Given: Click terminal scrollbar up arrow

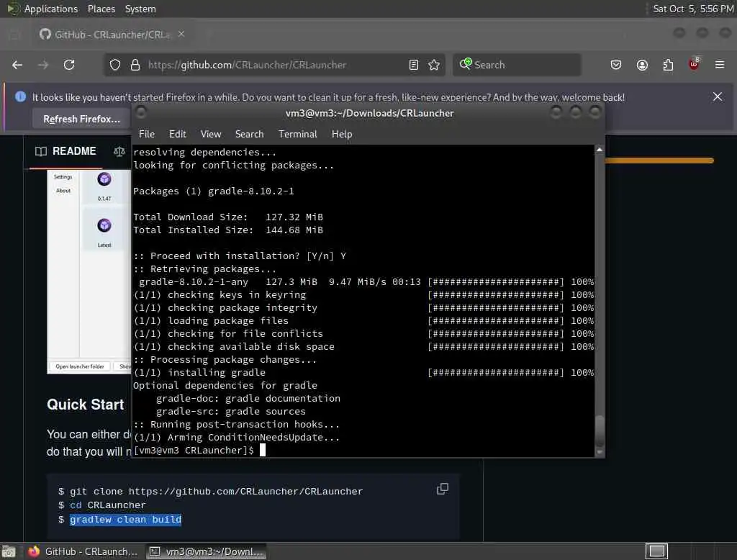Looking at the screenshot, I should pos(600,149).
